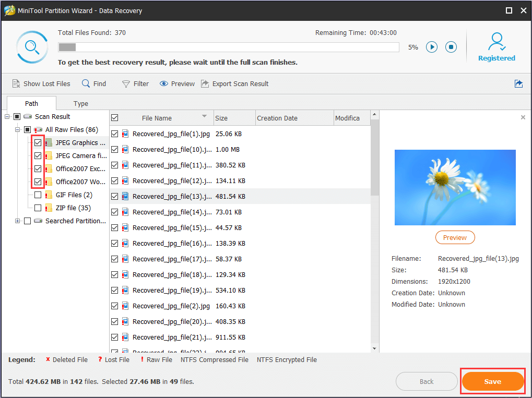Resume the scan with the play control
The image size is (532, 398).
(431, 47)
